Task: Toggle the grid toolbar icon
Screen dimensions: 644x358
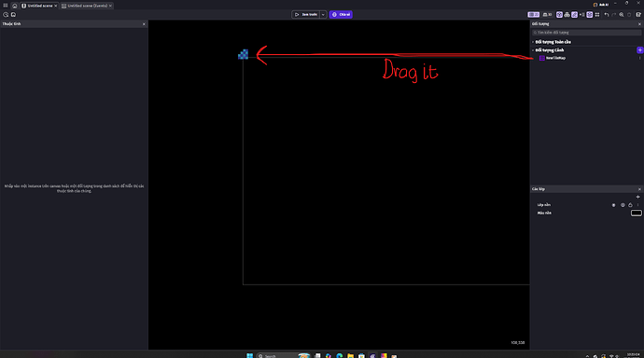Action: pos(597,15)
